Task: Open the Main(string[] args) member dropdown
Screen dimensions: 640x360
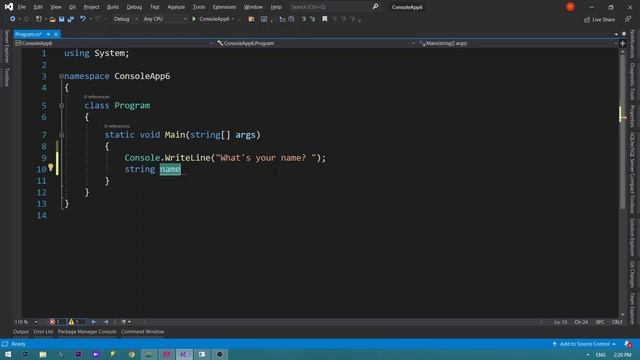Action: [518, 43]
